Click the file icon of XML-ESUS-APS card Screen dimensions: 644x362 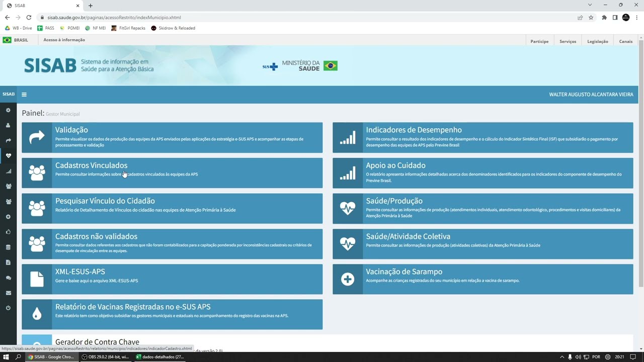(x=37, y=279)
